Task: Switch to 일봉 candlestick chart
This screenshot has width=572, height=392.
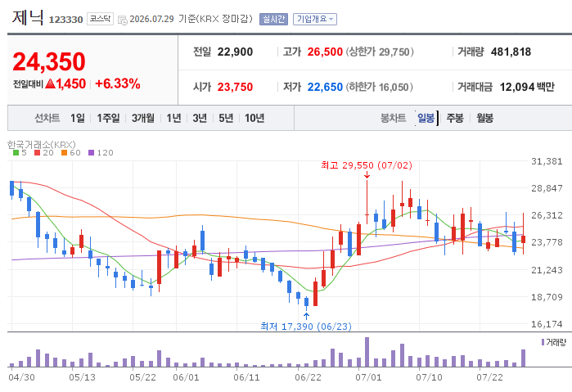Action: tap(426, 118)
